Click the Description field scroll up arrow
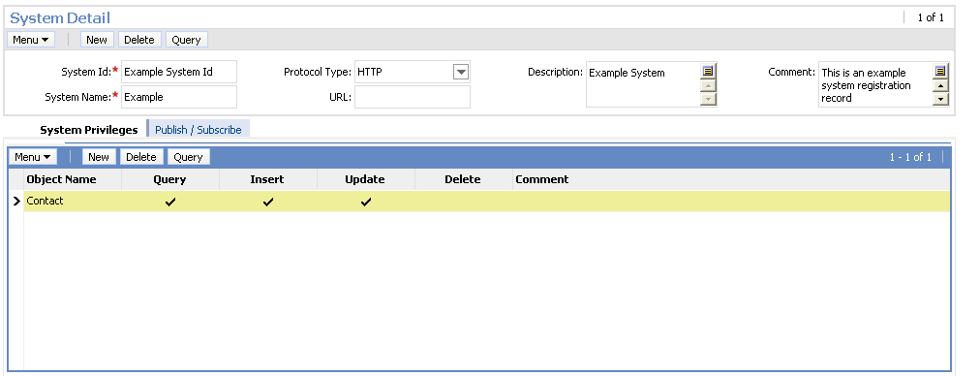This screenshot has width=980, height=376. point(708,85)
